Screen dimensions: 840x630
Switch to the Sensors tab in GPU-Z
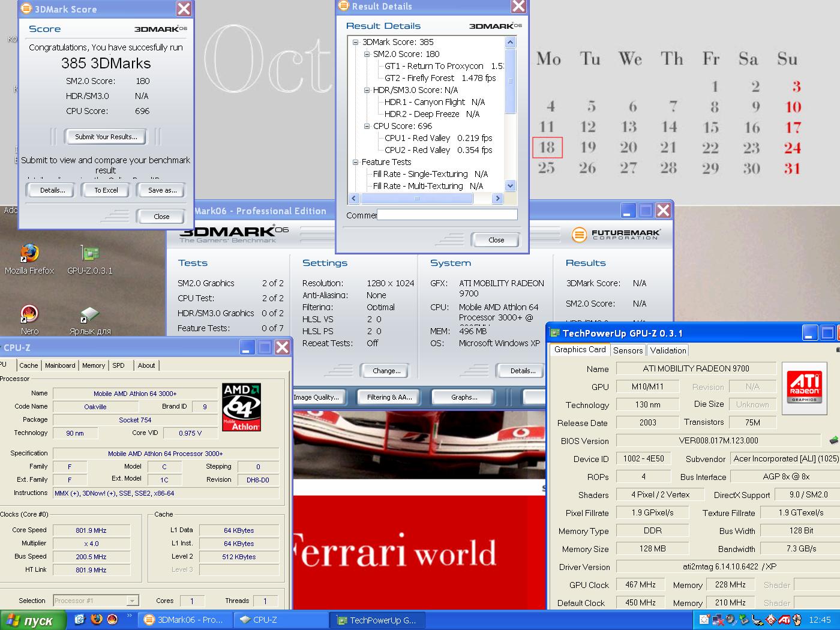point(628,350)
